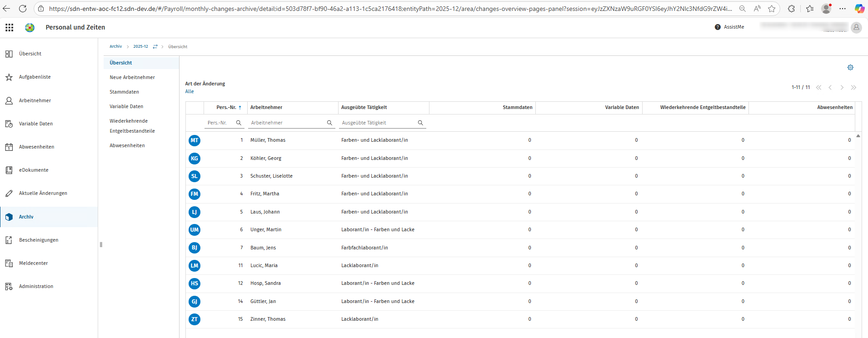Click the 2025-12 breadcrumb link
The height and width of the screenshot is (338, 868).
140,46
